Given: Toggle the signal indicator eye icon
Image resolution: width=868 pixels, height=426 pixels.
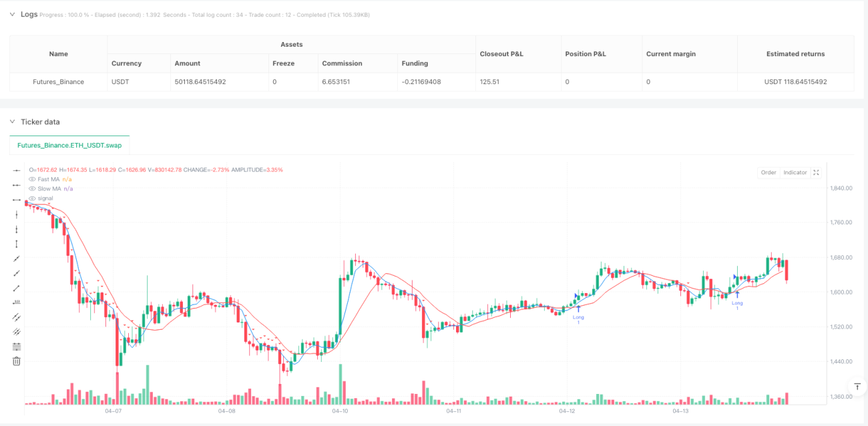Looking at the screenshot, I should (32, 198).
